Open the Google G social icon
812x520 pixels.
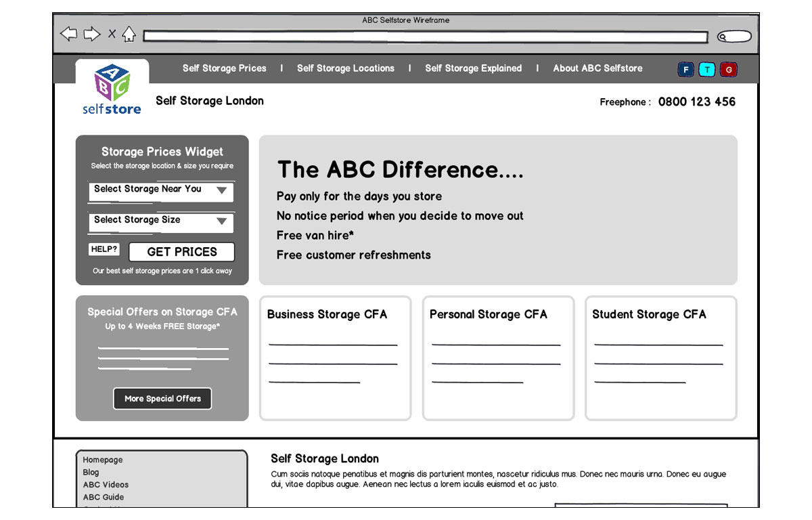pos(729,69)
